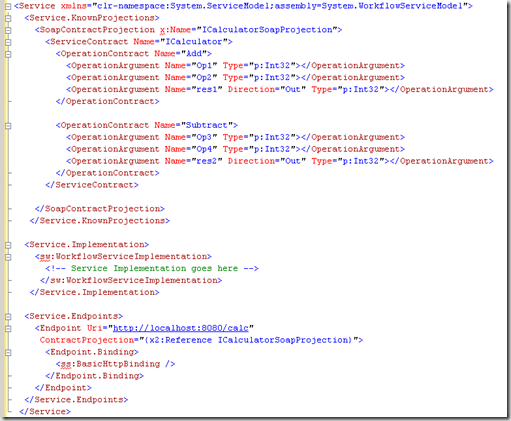This screenshot has width=511, height=421.
Task: Collapse the Endpoint Uri element
Action: 8,328
